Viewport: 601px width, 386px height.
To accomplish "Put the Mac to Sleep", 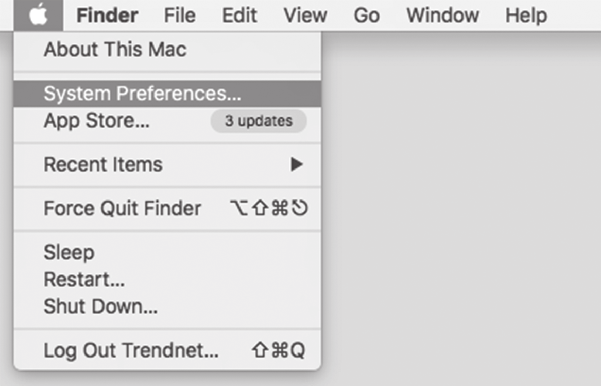I will tap(167, 253).
